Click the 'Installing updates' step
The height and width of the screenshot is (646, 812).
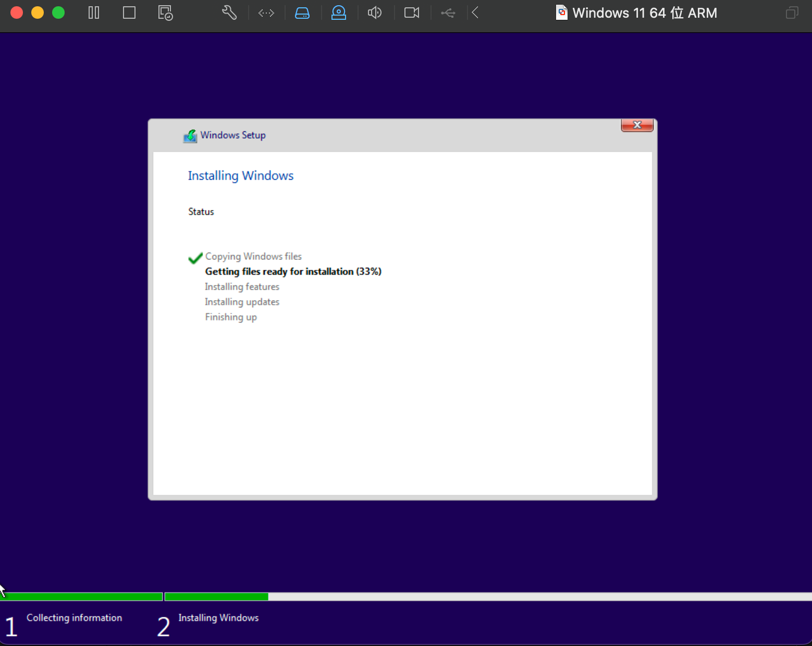(x=242, y=302)
